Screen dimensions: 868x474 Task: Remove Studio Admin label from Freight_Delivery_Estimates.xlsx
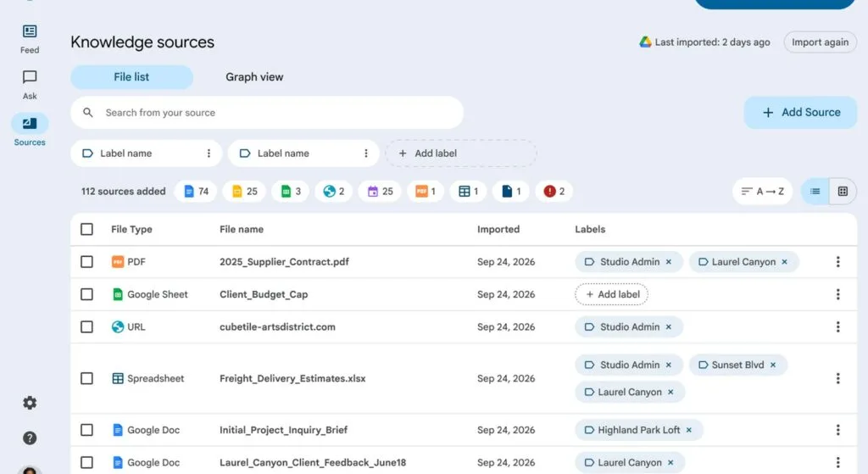pos(669,365)
